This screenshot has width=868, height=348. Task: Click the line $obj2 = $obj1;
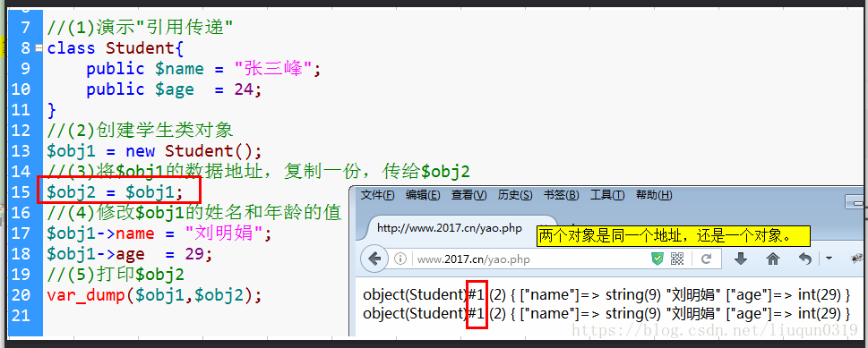tap(116, 192)
